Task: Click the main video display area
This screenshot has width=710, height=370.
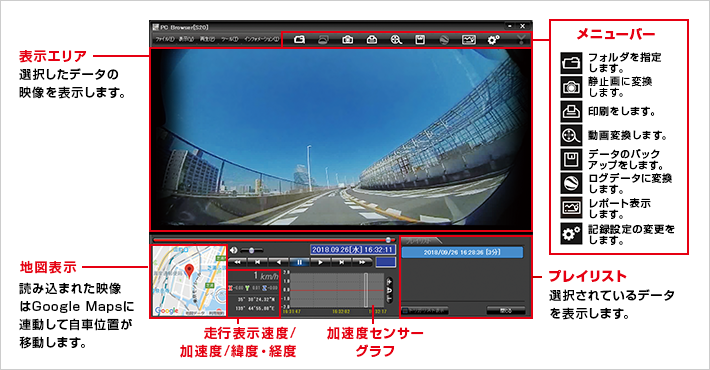Action: click(341, 139)
